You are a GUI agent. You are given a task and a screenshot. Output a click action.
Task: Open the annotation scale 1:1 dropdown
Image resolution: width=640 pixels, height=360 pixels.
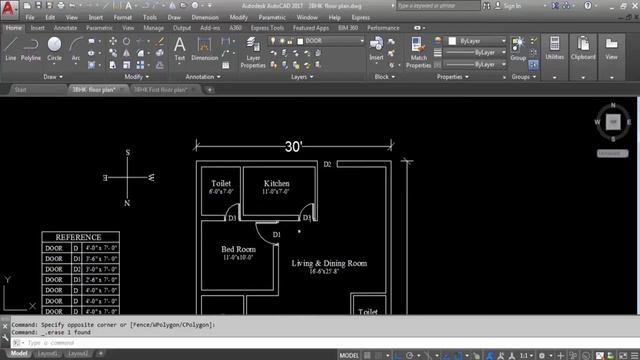(527, 356)
